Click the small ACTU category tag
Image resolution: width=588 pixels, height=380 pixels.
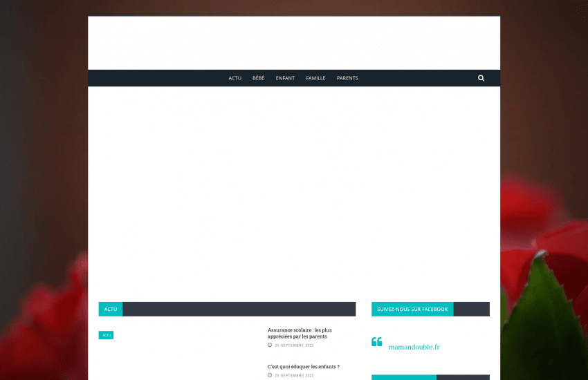(106, 335)
